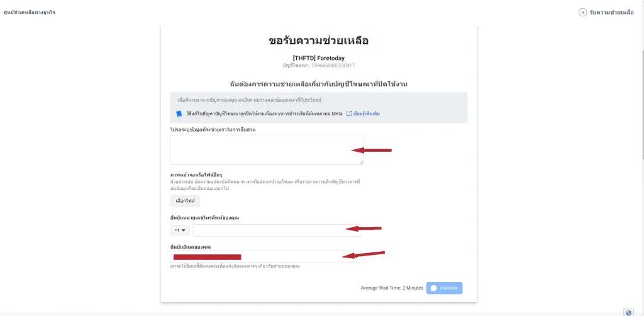Click the blue เริ่มแชท start chat button
644x316 pixels.
click(445, 288)
